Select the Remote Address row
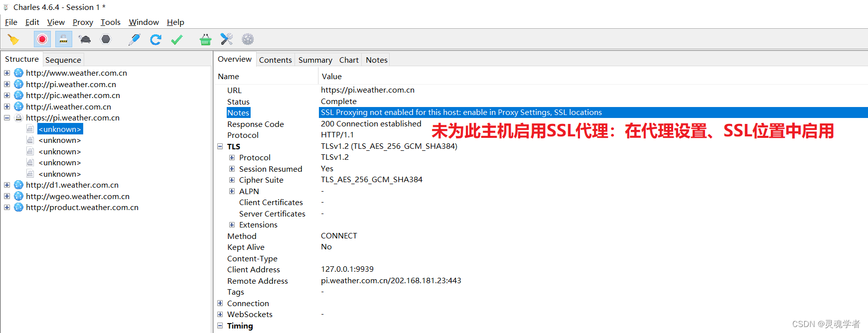The height and width of the screenshot is (333, 868). tap(541, 281)
